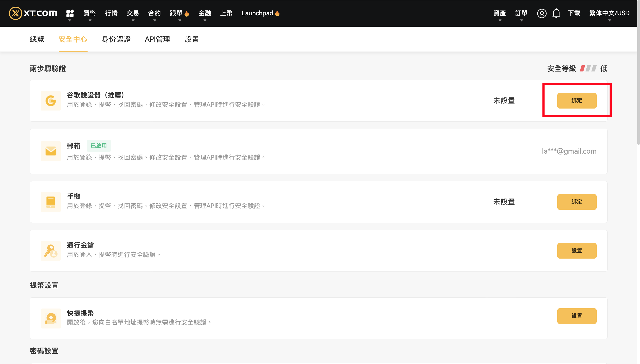The width and height of the screenshot is (640, 364).
Task: Open the Launchpad page
Action: (x=257, y=13)
